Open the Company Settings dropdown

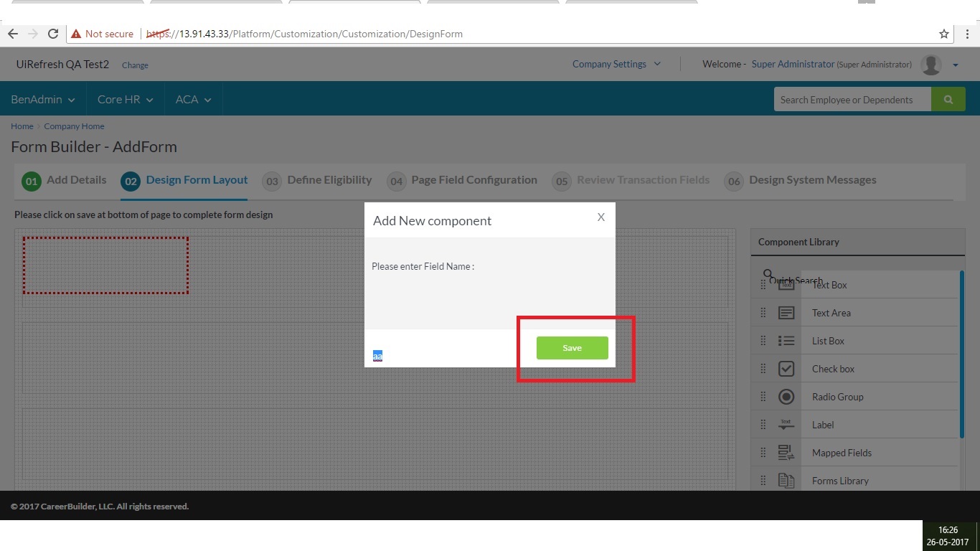[x=616, y=64]
